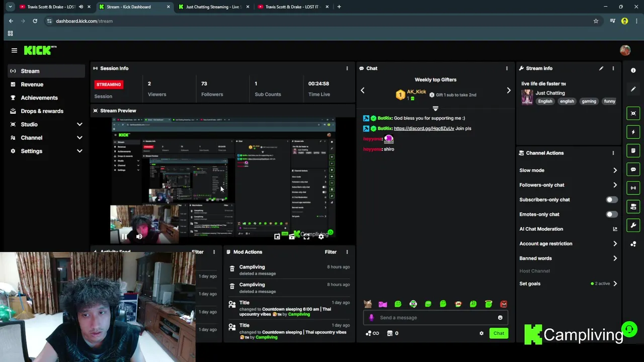Toggle Subscribers-only chat switch

pos(612,200)
